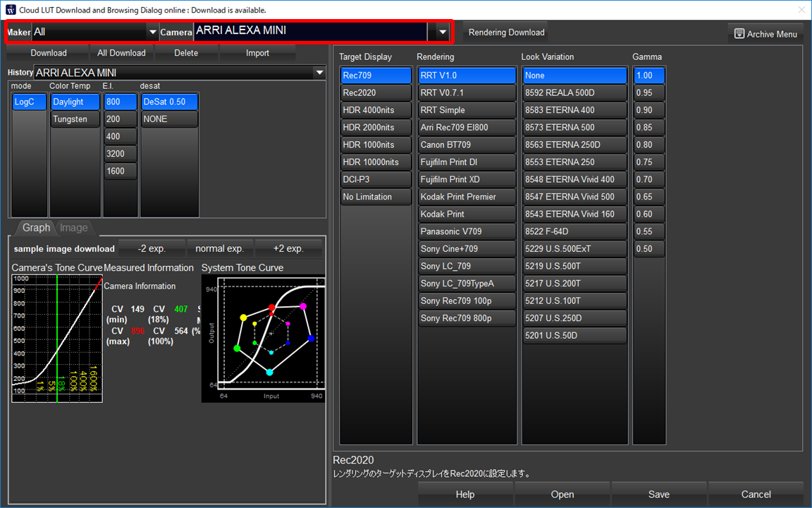This screenshot has height=508, width=812.
Task: Download the normal exp. sample image
Action: click(x=220, y=248)
